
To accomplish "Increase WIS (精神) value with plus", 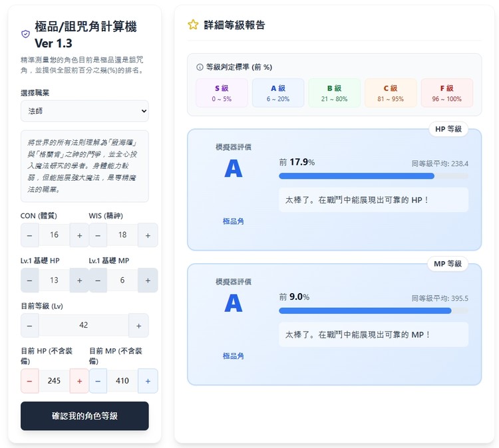I will [x=148, y=235].
